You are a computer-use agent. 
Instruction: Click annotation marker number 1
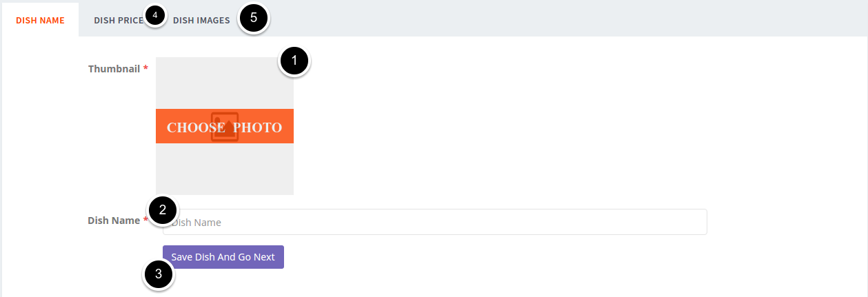(295, 61)
